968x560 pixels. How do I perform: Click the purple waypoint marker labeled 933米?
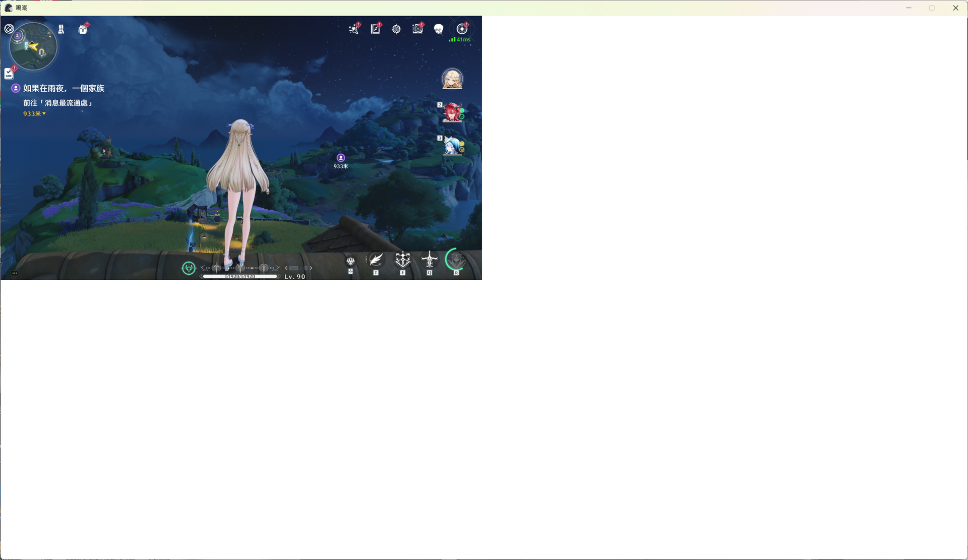[341, 158]
